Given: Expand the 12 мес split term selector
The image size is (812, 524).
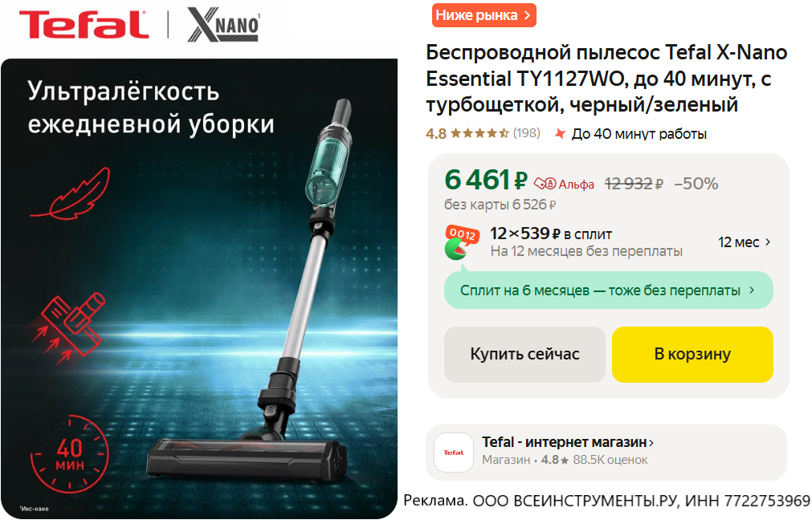Looking at the screenshot, I should 745,242.
